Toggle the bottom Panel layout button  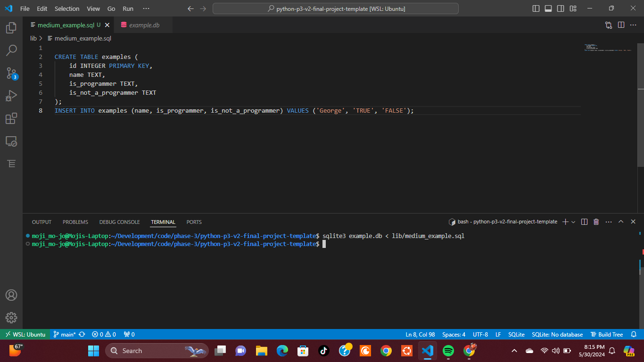pyautogui.click(x=548, y=8)
